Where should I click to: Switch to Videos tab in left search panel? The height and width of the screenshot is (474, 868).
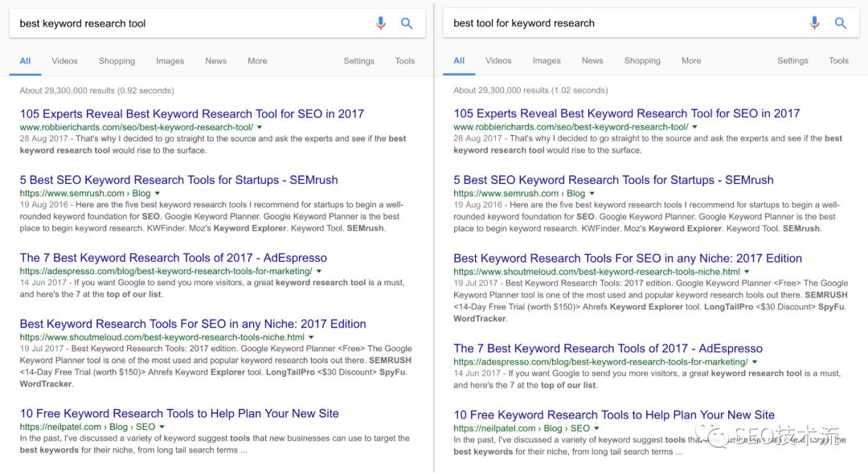pos(65,61)
